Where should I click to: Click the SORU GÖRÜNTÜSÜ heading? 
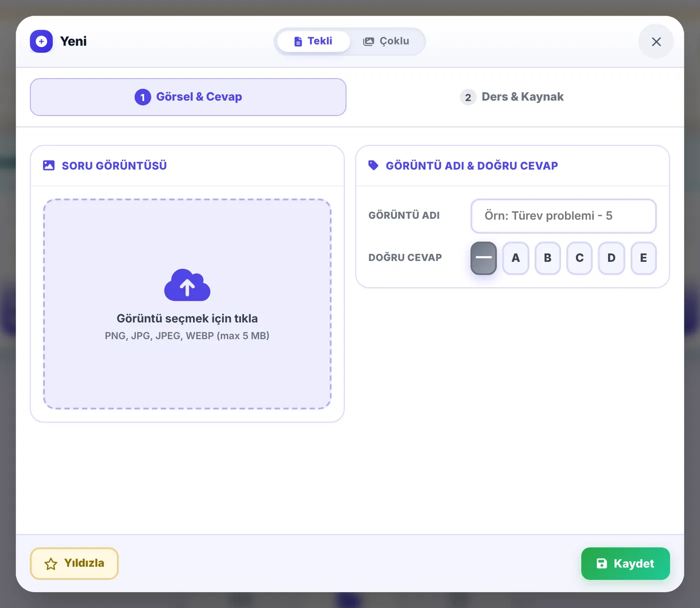pyautogui.click(x=114, y=165)
